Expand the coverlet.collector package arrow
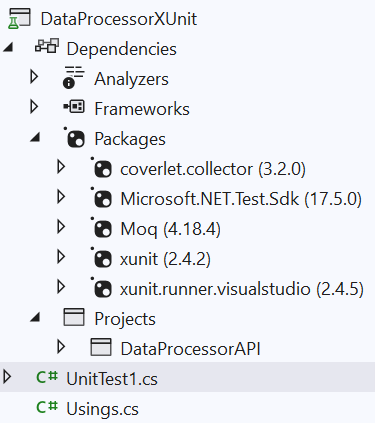 point(61,167)
